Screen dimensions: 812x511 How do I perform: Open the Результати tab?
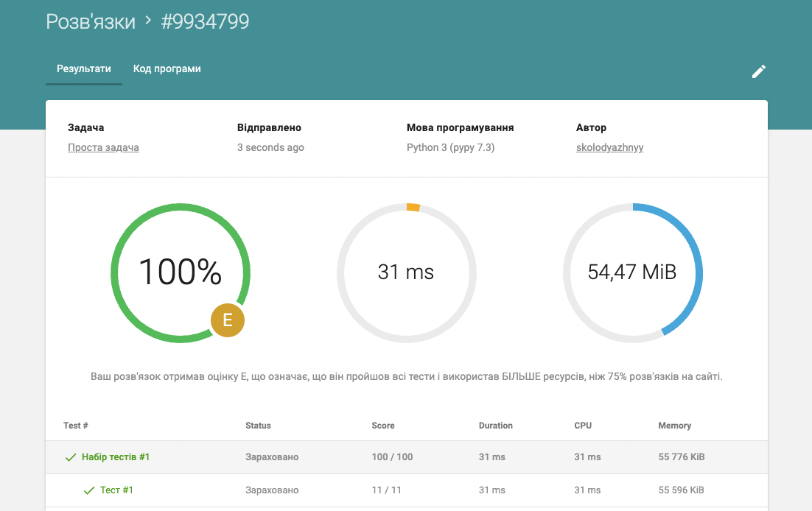tap(84, 69)
